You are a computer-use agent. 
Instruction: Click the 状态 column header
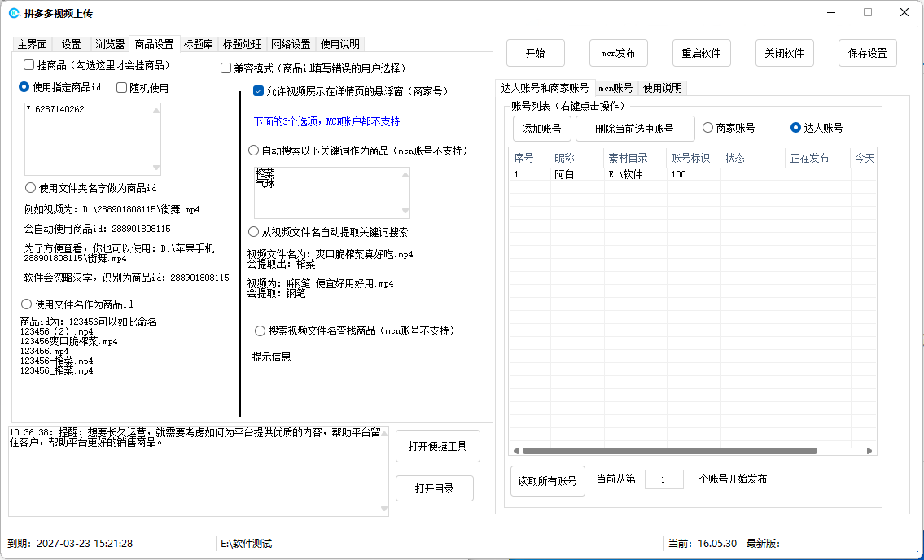pos(753,158)
